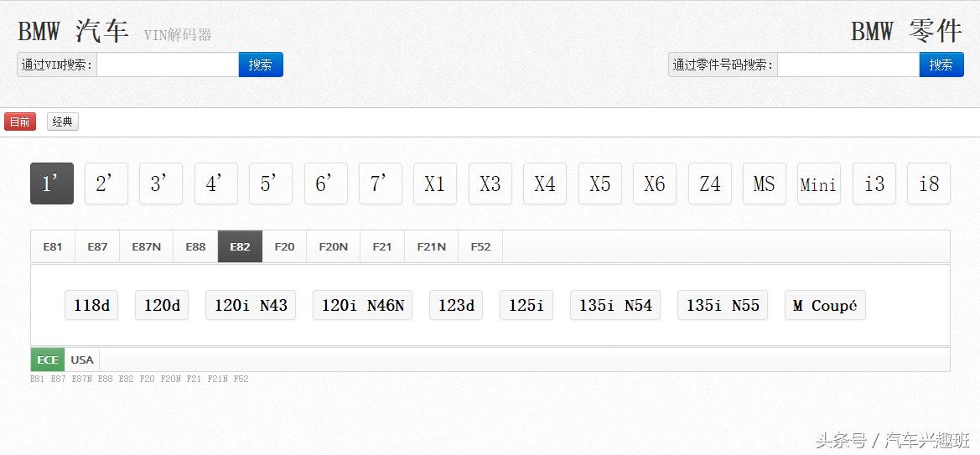Choose the X1 series button

pos(435,184)
